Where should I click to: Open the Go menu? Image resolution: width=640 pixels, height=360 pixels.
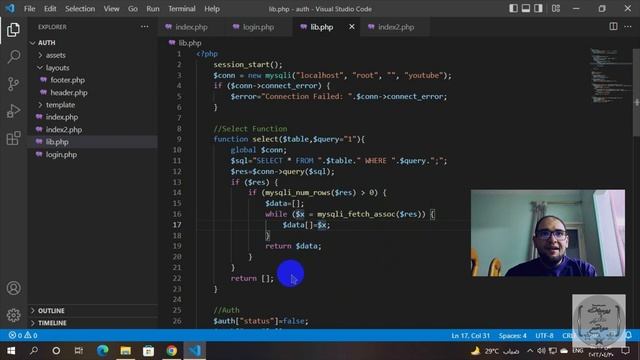click(133, 9)
